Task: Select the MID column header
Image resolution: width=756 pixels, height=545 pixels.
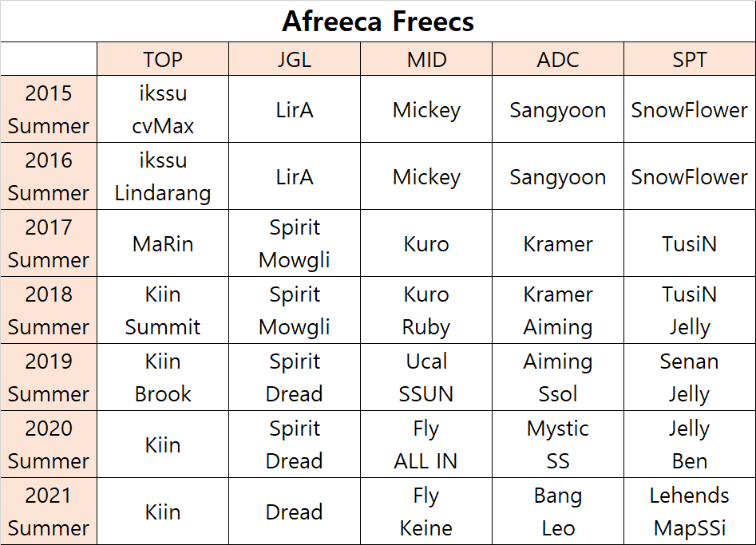Action: pos(426,59)
